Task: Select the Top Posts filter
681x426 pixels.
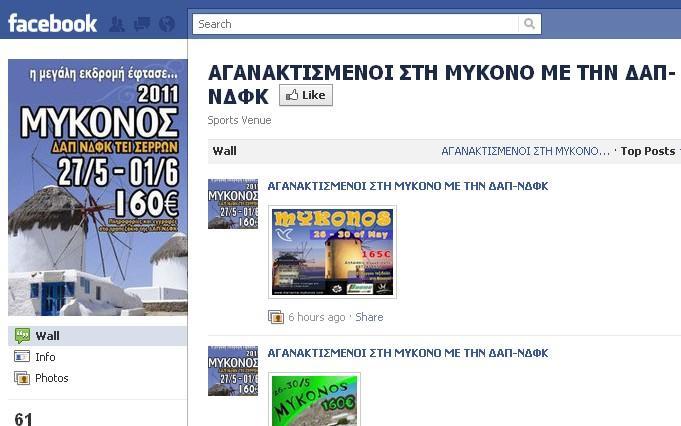Action: point(648,151)
